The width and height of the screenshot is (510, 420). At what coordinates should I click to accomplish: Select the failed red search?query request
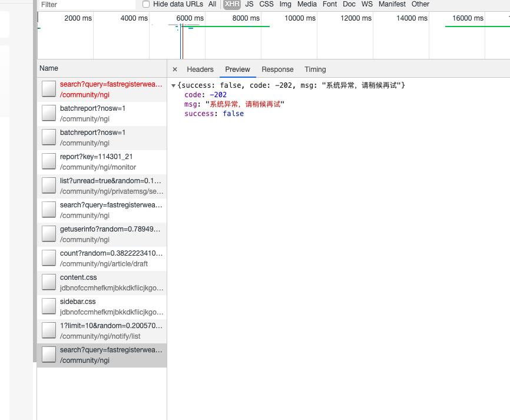[x=102, y=90]
